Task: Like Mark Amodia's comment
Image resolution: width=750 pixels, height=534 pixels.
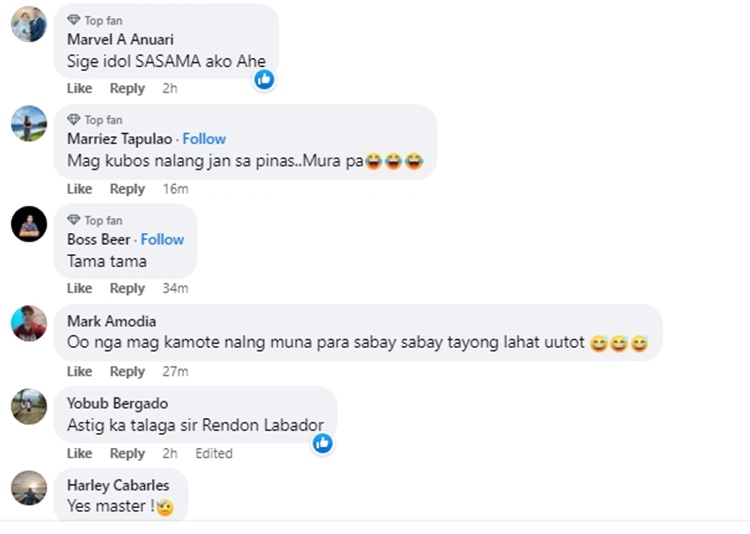Action: [x=79, y=371]
